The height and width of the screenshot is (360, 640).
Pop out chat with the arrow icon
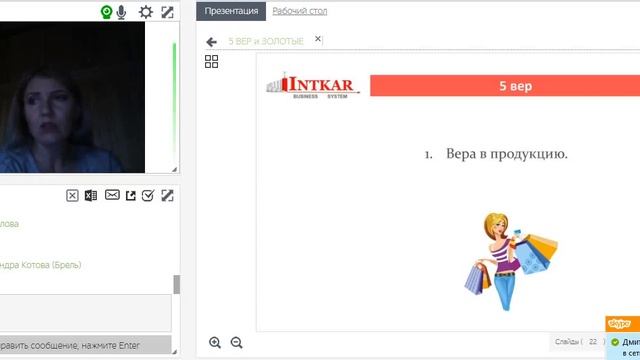[131, 196]
